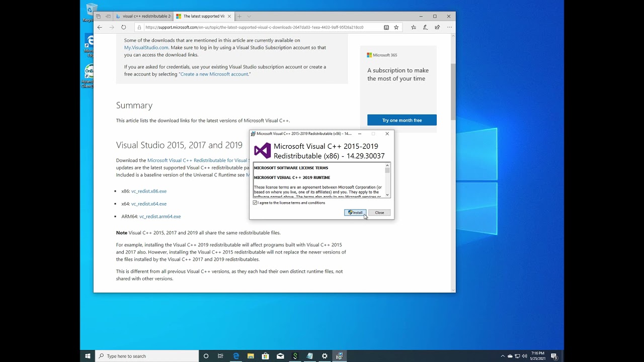
Task: Open the Favorites hub icon
Action: point(414,27)
